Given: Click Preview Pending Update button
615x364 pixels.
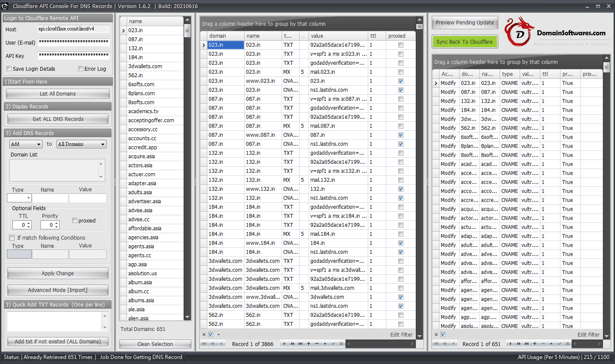Looking at the screenshot, I should 465,23.
